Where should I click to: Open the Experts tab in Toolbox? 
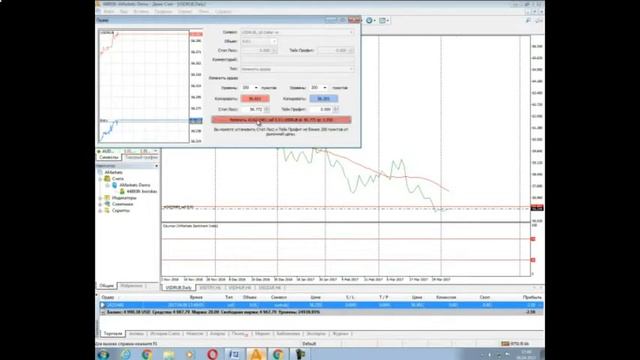pos(316,334)
